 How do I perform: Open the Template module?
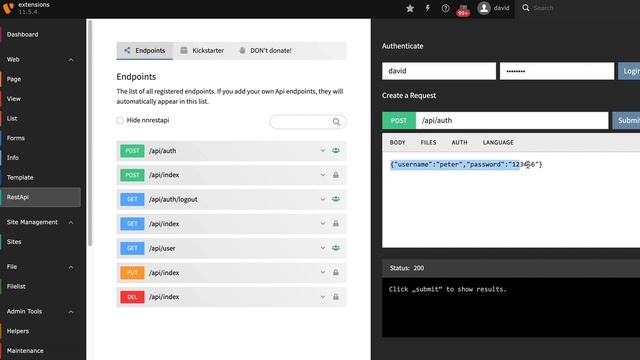40,178
